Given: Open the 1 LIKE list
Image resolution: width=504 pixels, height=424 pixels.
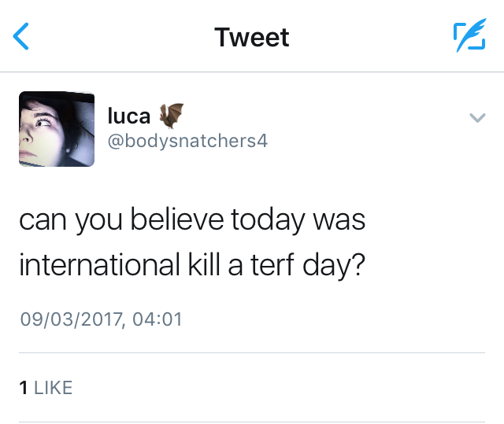Looking at the screenshot, I should click(x=46, y=387).
